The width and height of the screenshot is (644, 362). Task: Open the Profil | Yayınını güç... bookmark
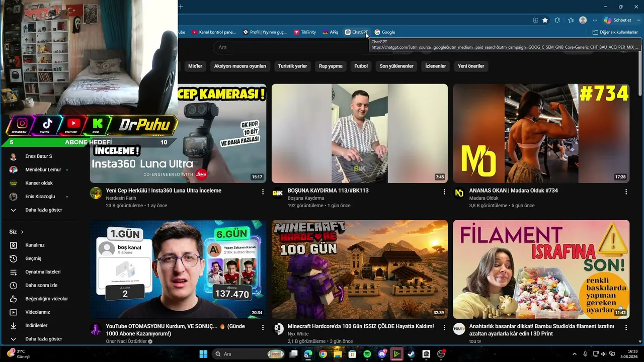coord(265,32)
